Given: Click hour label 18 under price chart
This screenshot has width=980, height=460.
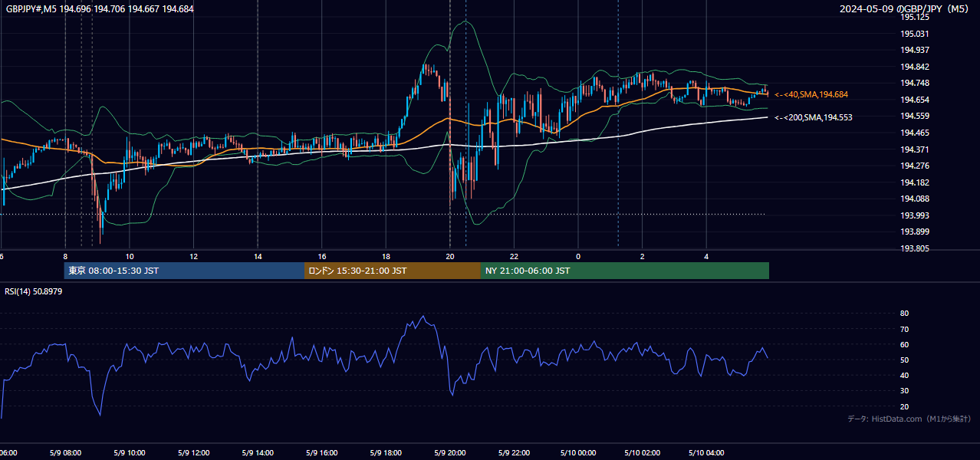Looking at the screenshot, I should pyautogui.click(x=386, y=256).
